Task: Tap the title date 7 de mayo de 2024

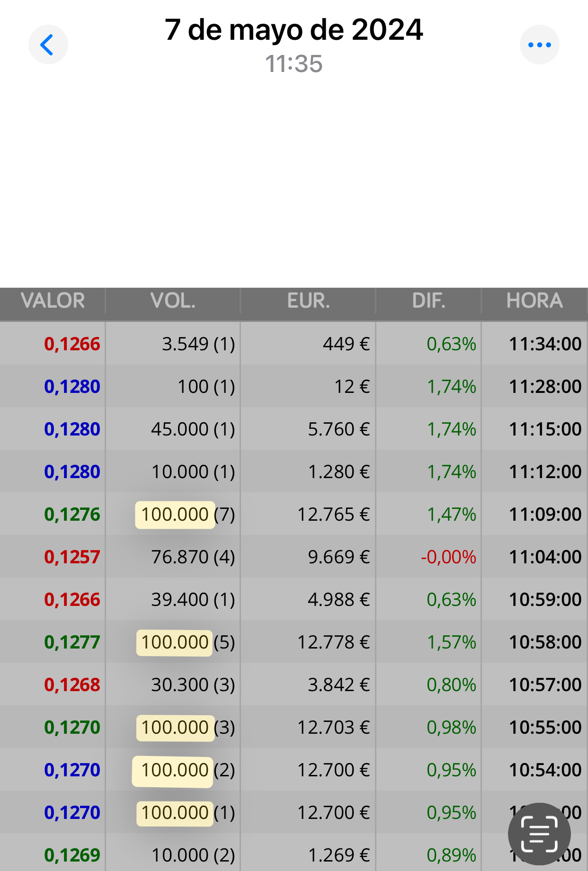Action: (294, 30)
